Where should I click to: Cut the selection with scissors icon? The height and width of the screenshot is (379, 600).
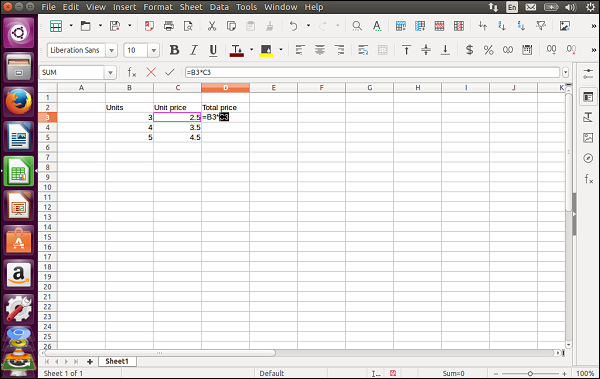coord(212,26)
